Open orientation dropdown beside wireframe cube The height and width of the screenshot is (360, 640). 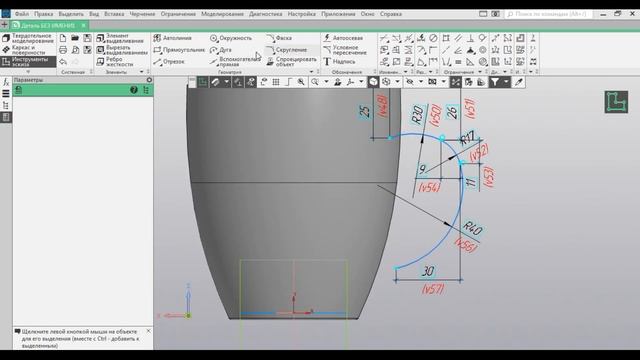(x=397, y=82)
